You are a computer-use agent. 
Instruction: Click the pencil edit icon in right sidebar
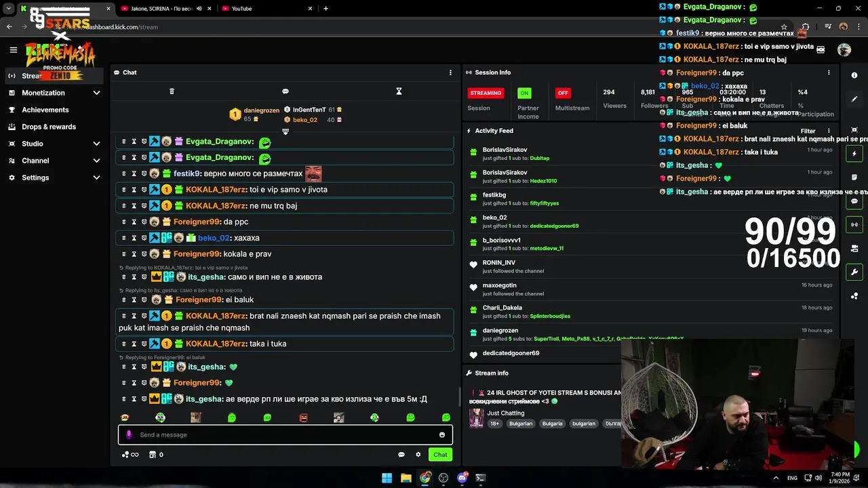point(854,99)
